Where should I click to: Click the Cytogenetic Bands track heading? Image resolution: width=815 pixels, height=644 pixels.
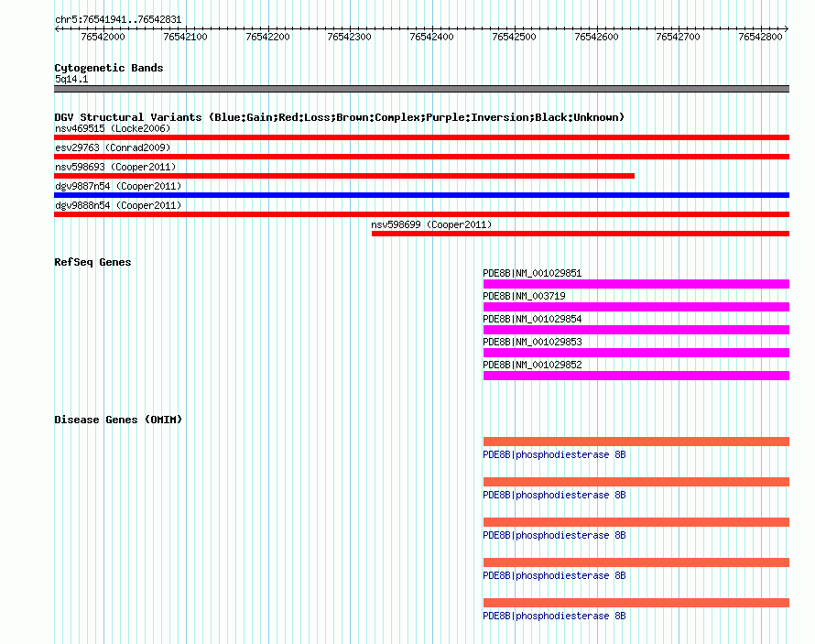tap(109, 68)
